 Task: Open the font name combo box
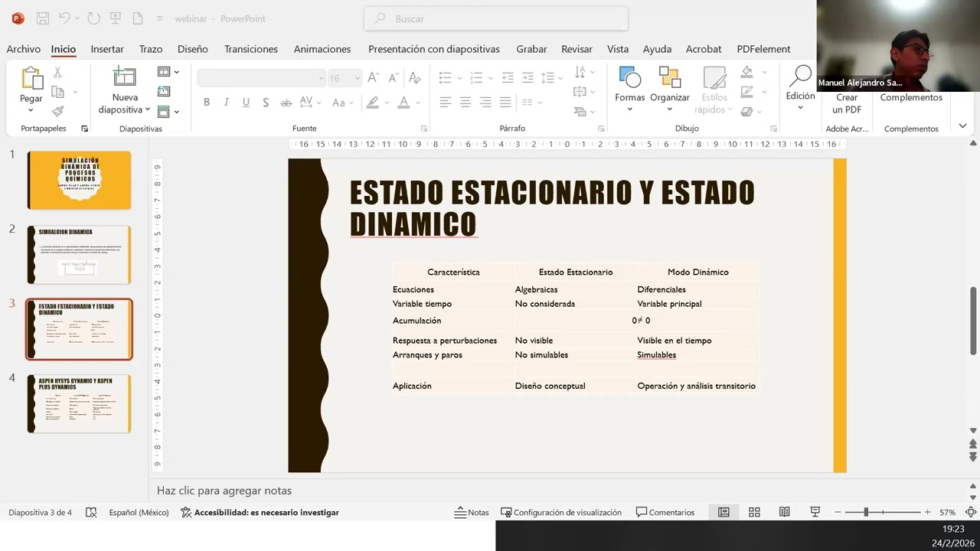pos(262,78)
